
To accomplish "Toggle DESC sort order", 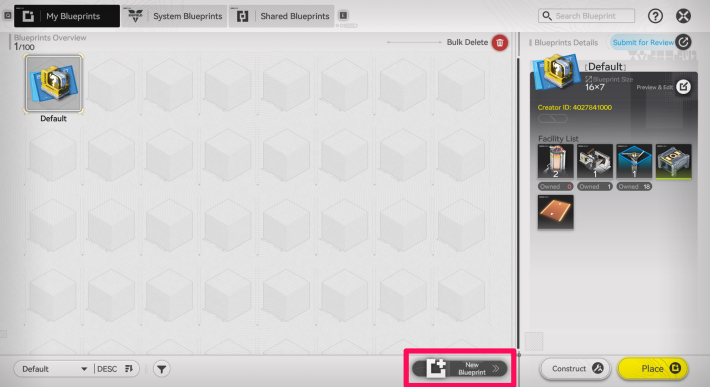I will pyautogui.click(x=115, y=369).
